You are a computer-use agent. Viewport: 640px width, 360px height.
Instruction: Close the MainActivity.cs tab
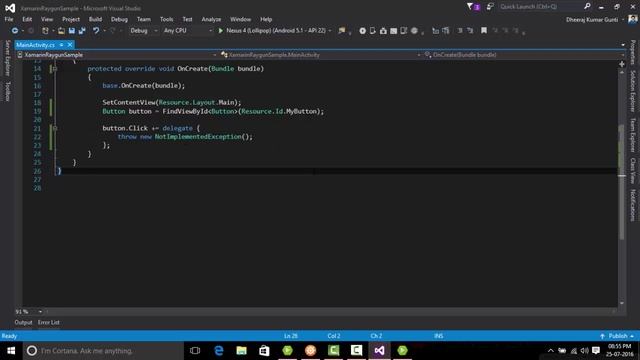tap(70, 45)
